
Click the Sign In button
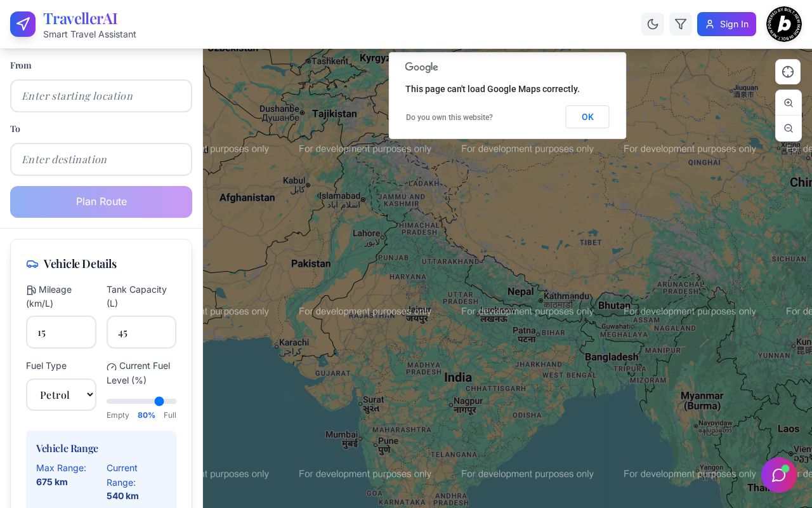[726, 24]
